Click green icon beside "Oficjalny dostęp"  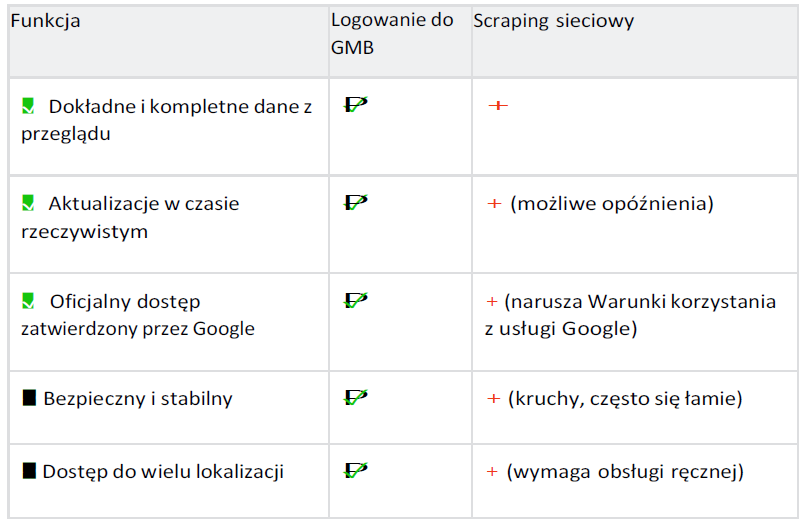coord(29,300)
